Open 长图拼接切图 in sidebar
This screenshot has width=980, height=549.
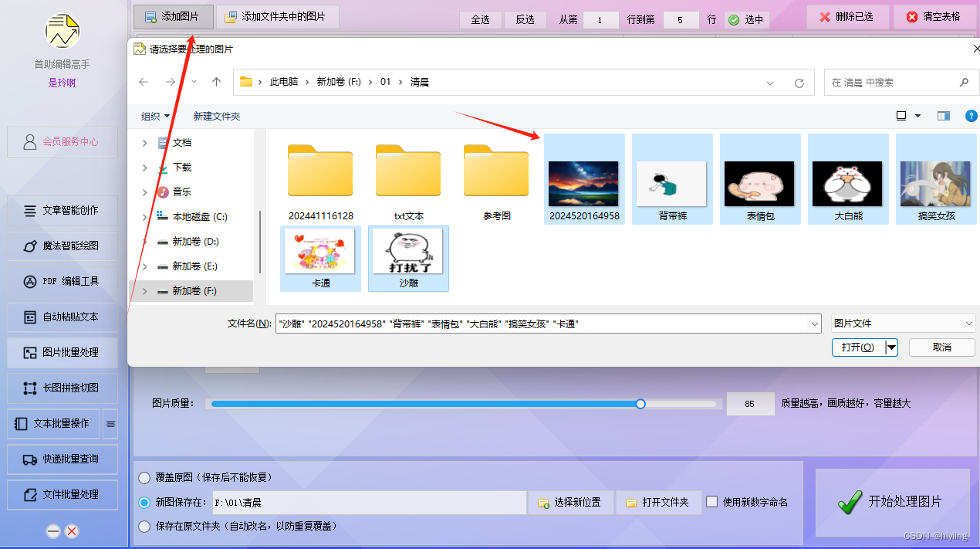[x=63, y=388]
